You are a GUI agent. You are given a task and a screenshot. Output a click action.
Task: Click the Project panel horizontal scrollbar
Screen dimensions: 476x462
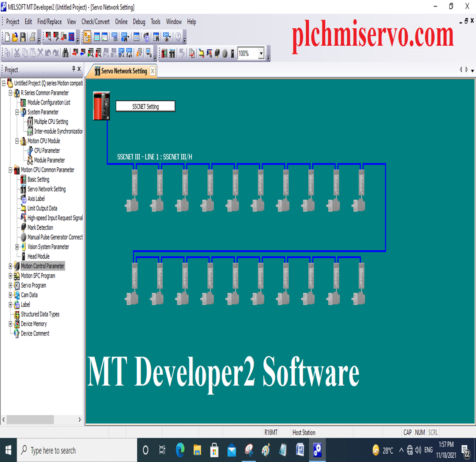coord(30,419)
